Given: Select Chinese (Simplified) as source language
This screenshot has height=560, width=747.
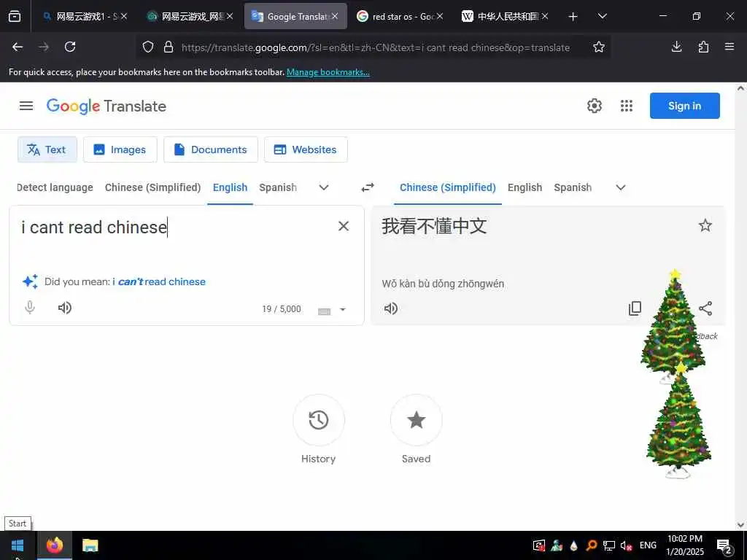Looking at the screenshot, I should (x=153, y=187).
